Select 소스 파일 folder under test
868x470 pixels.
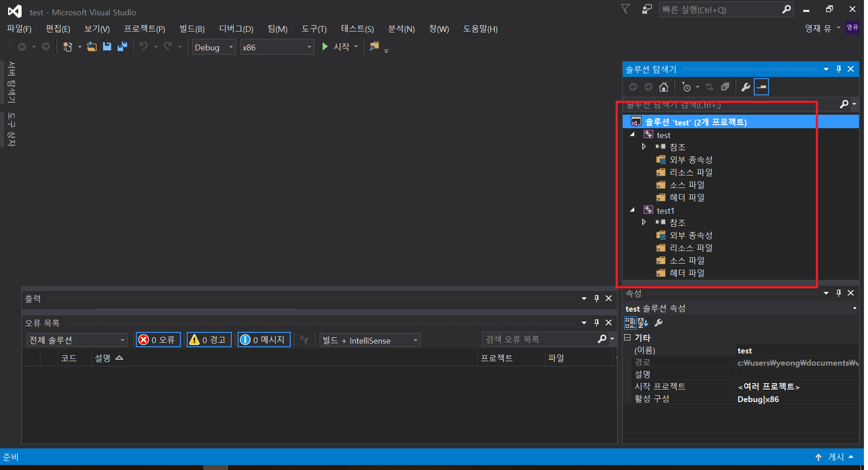pyautogui.click(x=687, y=185)
